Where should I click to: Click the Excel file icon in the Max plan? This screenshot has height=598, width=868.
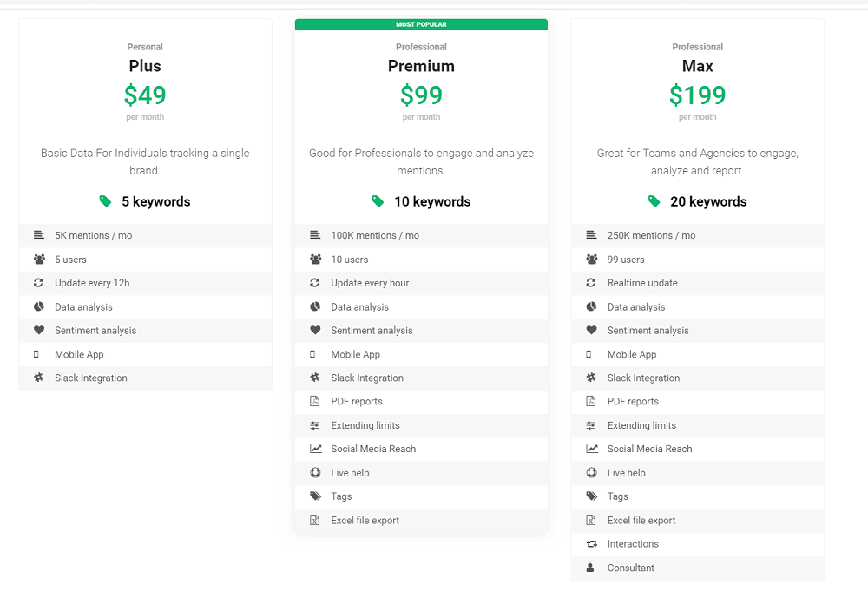click(590, 520)
